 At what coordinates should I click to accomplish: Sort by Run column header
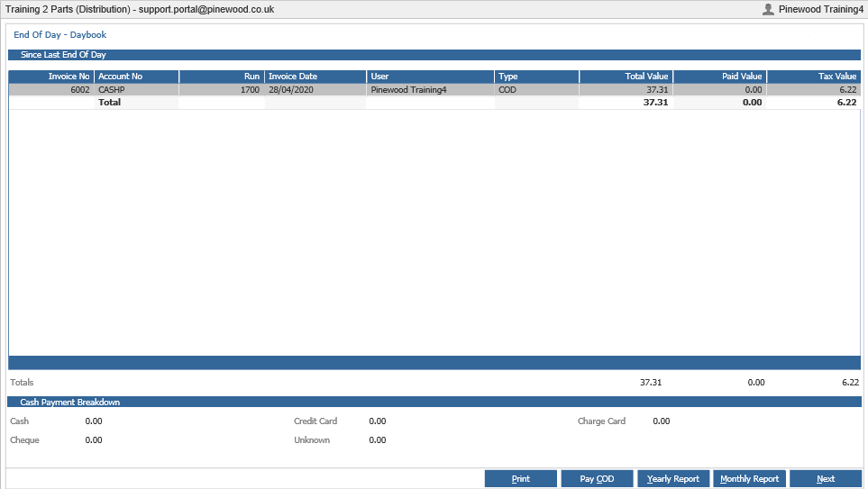tap(222, 77)
